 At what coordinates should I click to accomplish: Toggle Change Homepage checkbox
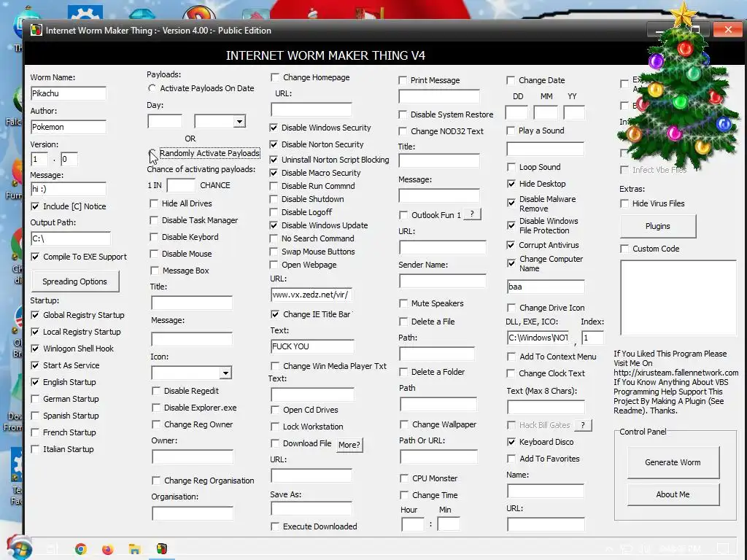click(x=275, y=77)
